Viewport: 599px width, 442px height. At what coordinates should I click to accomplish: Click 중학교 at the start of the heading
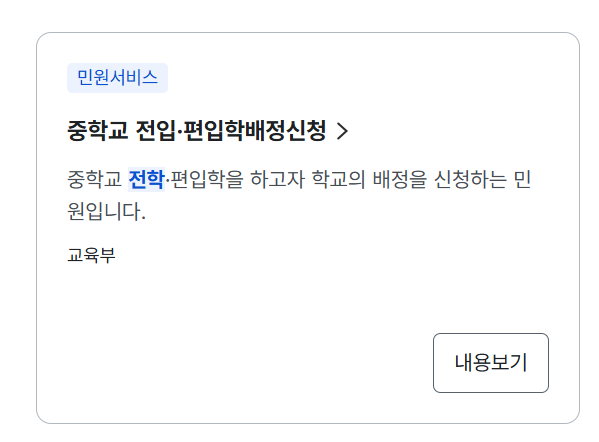pos(97,131)
